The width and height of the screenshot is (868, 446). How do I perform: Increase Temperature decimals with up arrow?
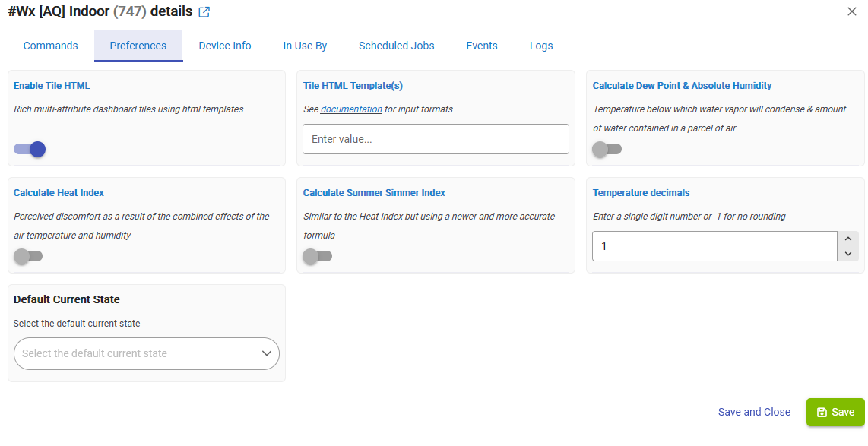848,239
